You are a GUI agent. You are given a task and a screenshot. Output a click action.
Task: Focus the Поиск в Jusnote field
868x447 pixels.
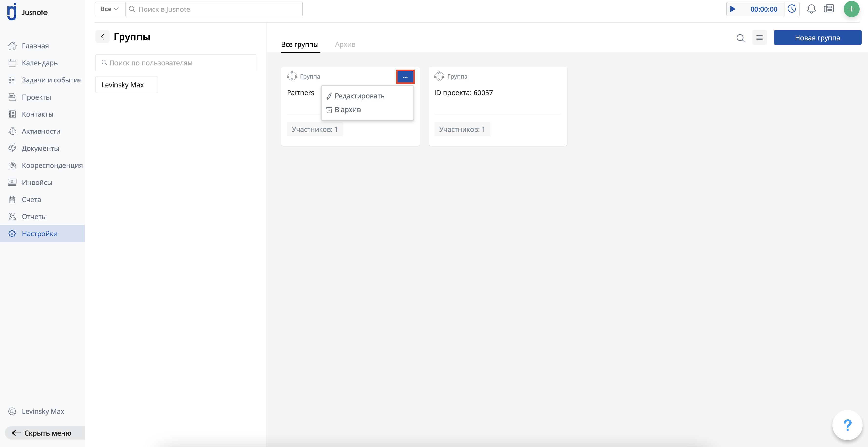coord(214,9)
